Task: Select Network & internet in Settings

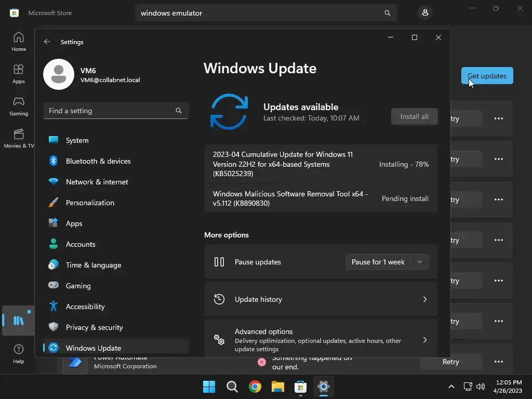Action: [116, 182]
